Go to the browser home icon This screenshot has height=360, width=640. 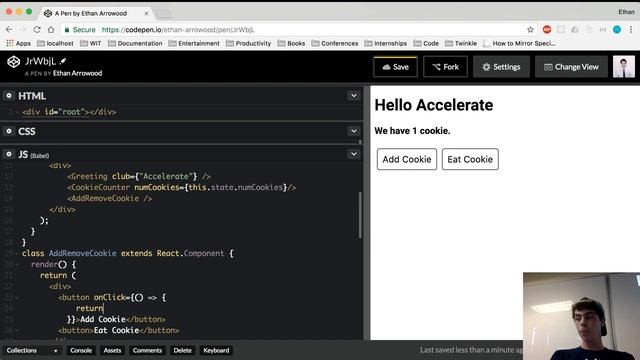click(51, 29)
